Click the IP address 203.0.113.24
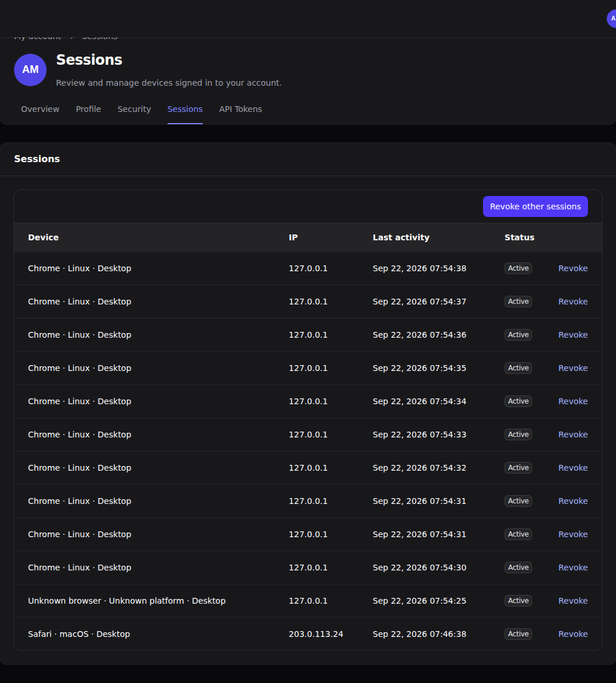Image resolution: width=616 pixels, height=683 pixels. pos(316,634)
